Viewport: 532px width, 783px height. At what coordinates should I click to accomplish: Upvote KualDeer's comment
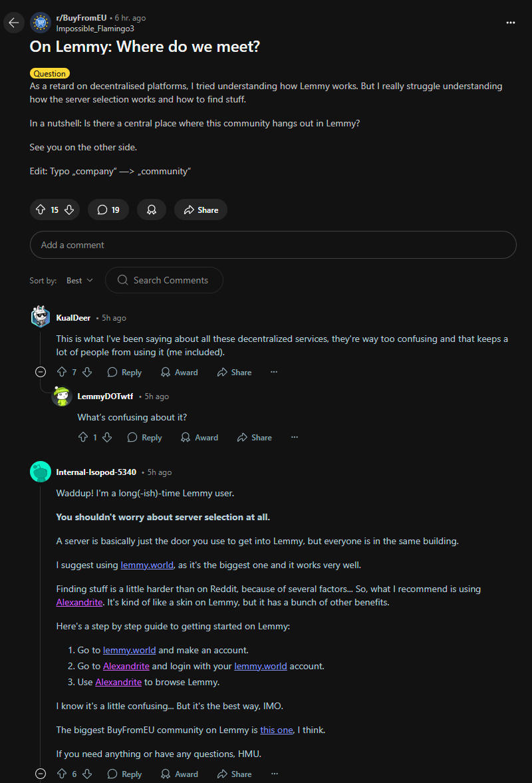click(62, 373)
